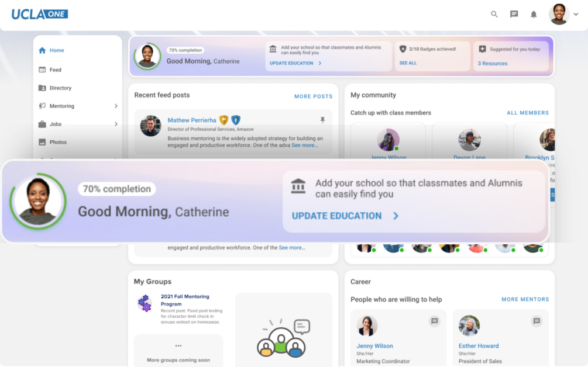Open the profile dropdown chevron beside the avatar

pos(576,14)
